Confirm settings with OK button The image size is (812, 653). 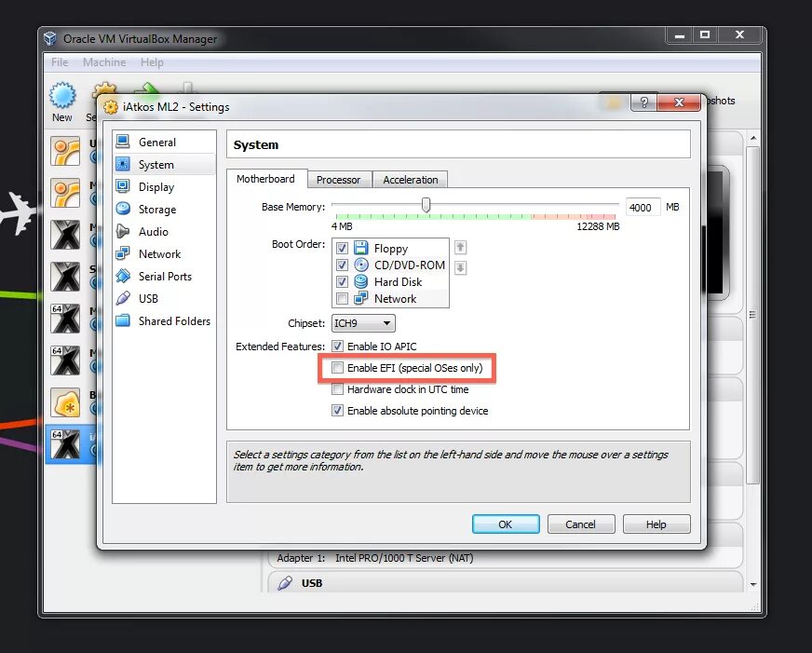tap(506, 524)
